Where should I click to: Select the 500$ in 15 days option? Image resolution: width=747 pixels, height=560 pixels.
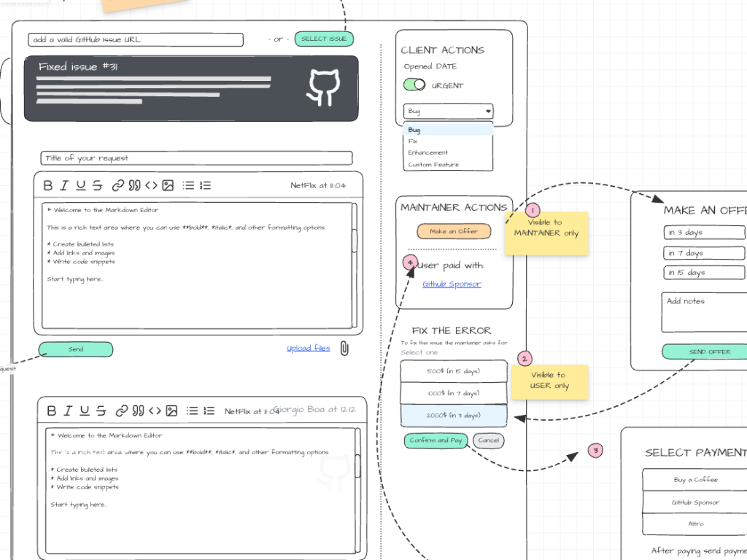[x=454, y=371]
